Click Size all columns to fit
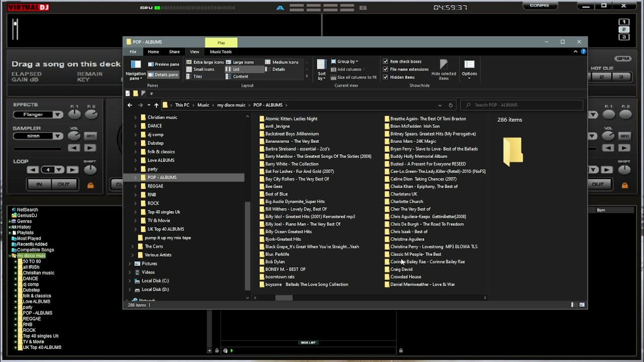644x362 pixels. tap(353, 77)
